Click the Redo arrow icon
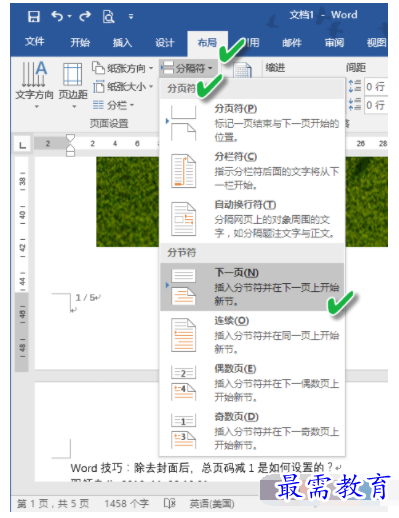This screenshot has height=518, width=399. [x=85, y=15]
